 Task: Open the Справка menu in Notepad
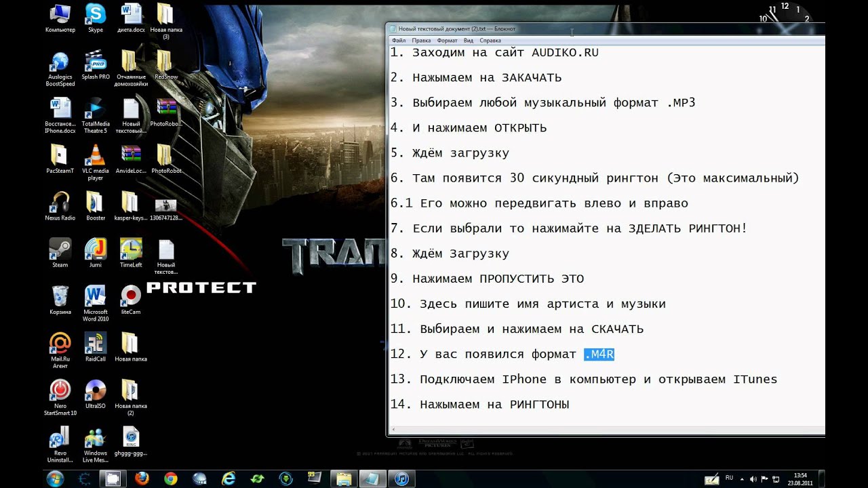click(490, 41)
